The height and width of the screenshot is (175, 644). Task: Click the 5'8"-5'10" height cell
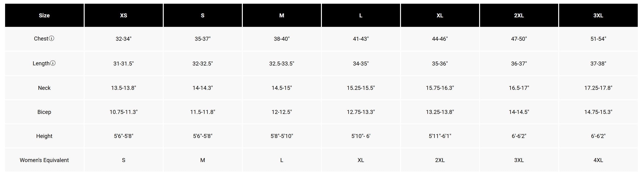[x=282, y=136]
